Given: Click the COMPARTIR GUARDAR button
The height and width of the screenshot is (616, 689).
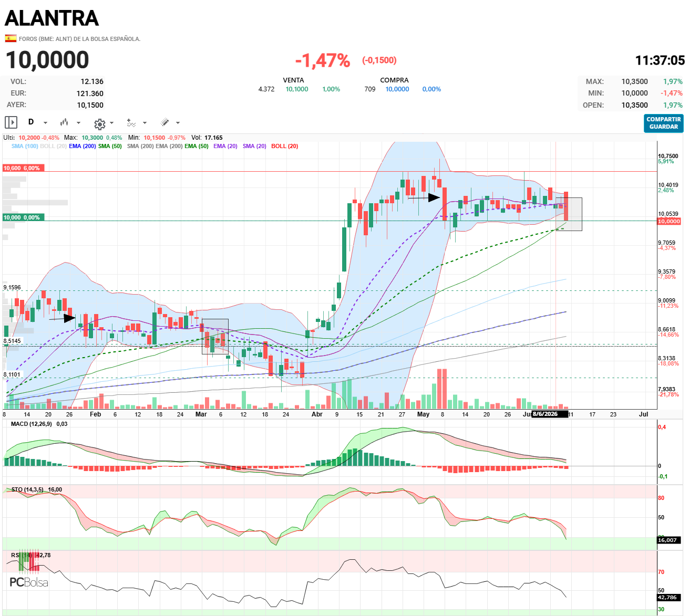Looking at the screenshot, I should click(x=664, y=123).
